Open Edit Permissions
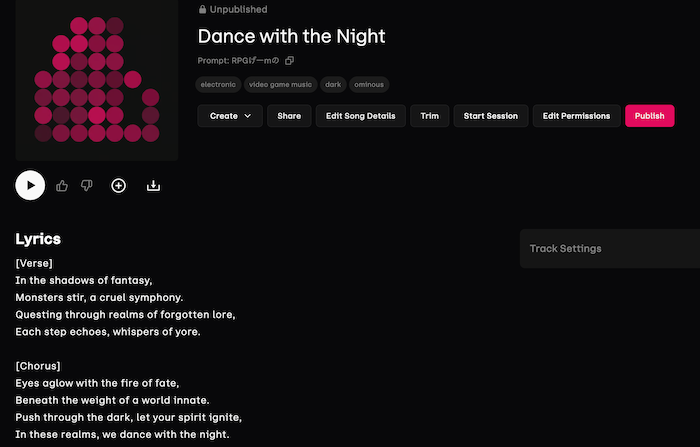The width and height of the screenshot is (700, 447). click(x=576, y=116)
